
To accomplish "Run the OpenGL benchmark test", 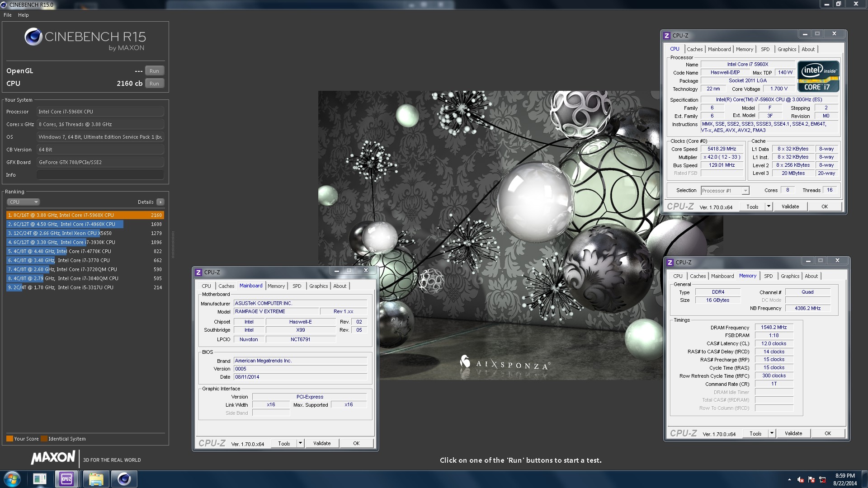I will pos(154,71).
